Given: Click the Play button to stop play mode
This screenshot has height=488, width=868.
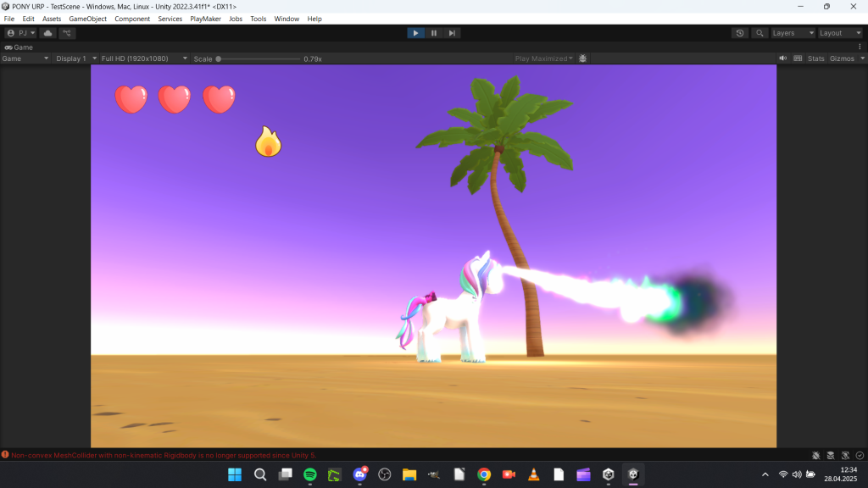Looking at the screenshot, I should pos(415,33).
